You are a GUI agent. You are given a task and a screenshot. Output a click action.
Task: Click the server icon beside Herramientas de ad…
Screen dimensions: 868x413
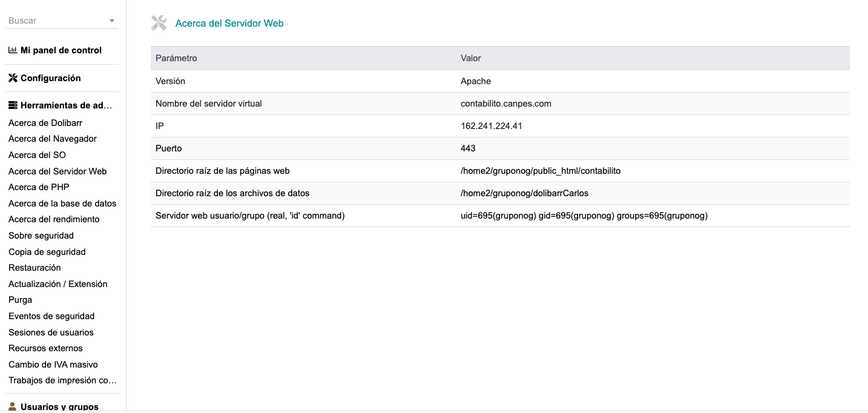coord(13,105)
